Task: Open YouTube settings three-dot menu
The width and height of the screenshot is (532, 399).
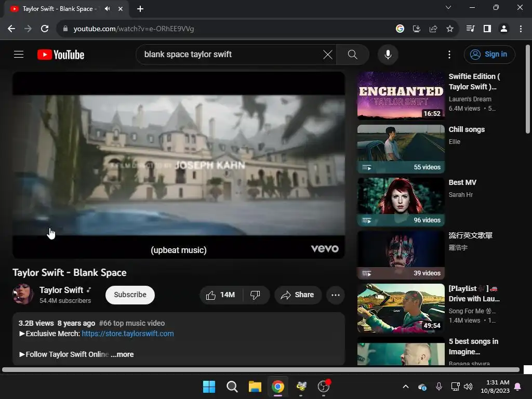Action: point(449,54)
